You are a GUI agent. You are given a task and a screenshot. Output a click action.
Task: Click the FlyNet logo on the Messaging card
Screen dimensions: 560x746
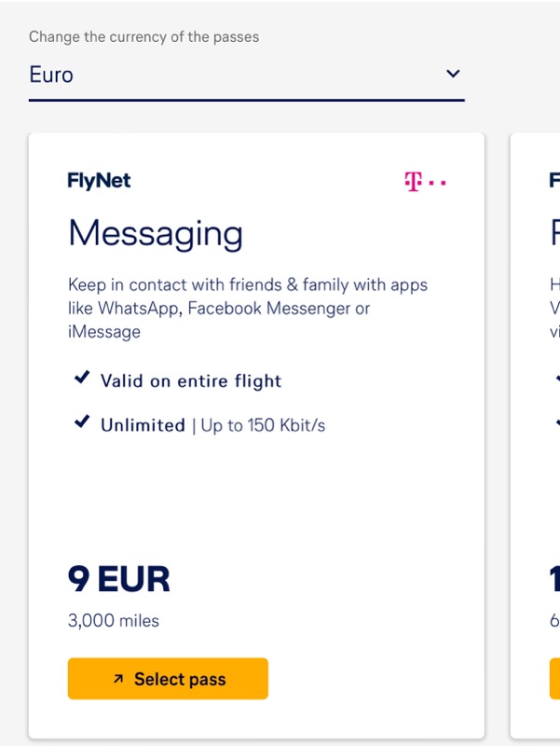(x=99, y=181)
